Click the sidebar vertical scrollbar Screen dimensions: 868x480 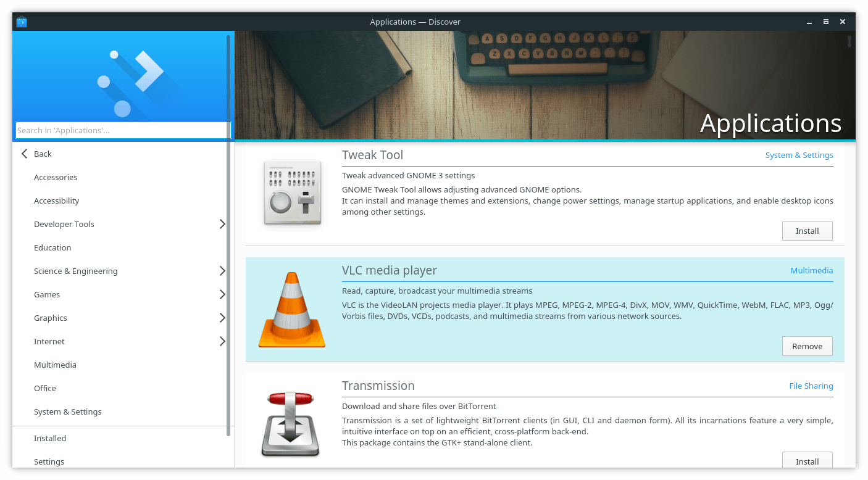[228, 235]
